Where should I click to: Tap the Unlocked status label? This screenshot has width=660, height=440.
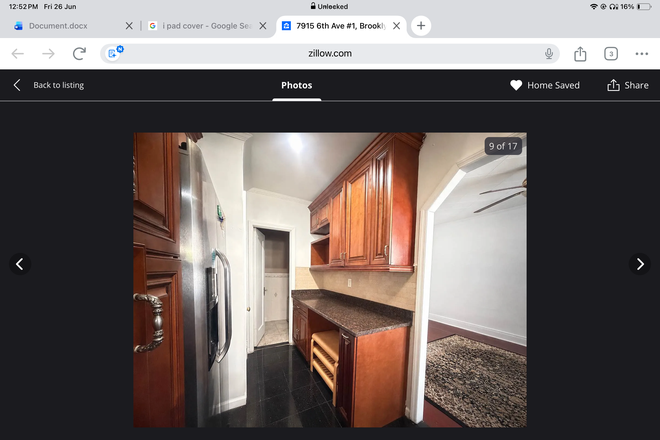(330, 6)
